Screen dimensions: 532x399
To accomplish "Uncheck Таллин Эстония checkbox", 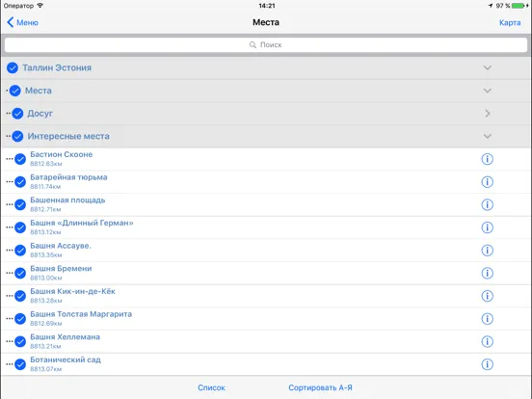I will 13,67.
